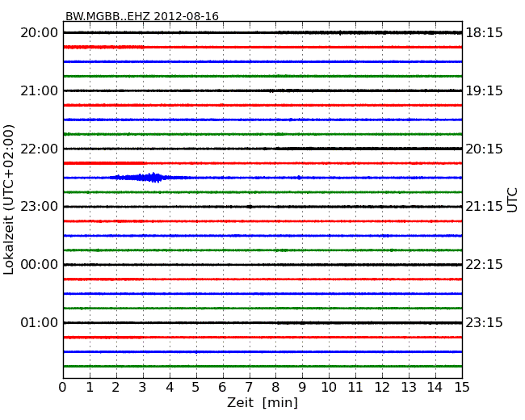
Task: Click the small blip on the 23:00 black trace
Action: (250, 207)
